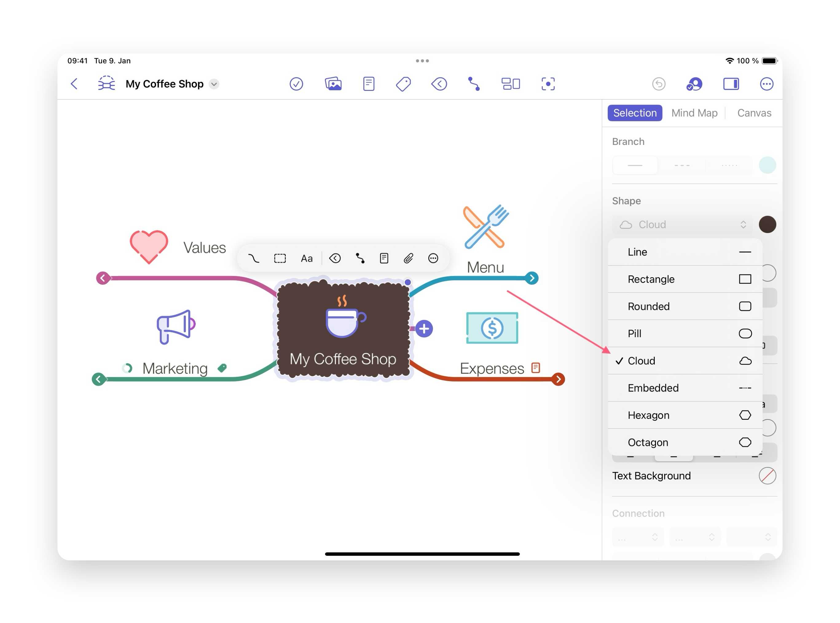Screen dimensions: 840x623
Task: Open the Connections tool in the toolbar
Action: pos(474,84)
